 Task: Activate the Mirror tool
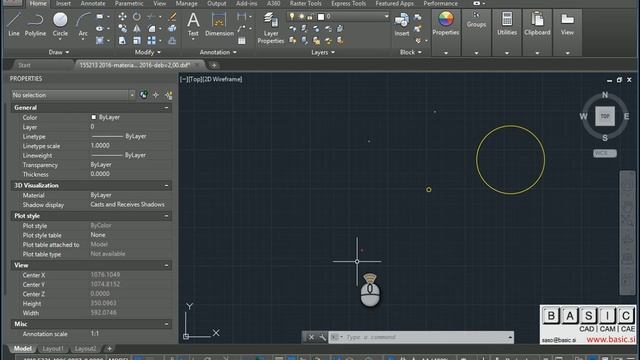[x=137, y=28]
